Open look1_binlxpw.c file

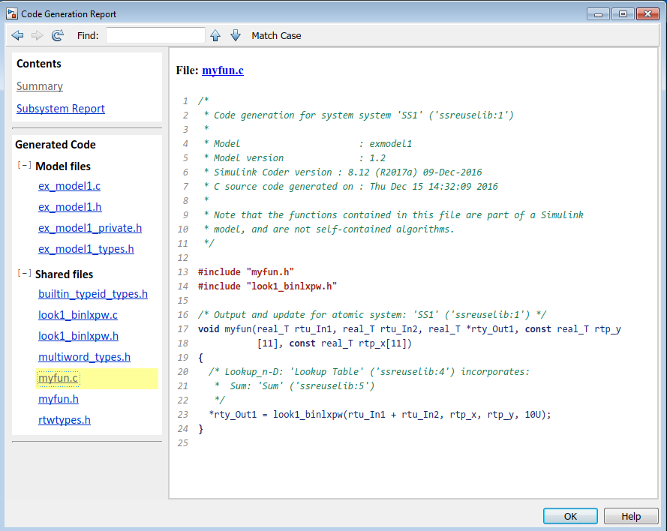coord(78,315)
